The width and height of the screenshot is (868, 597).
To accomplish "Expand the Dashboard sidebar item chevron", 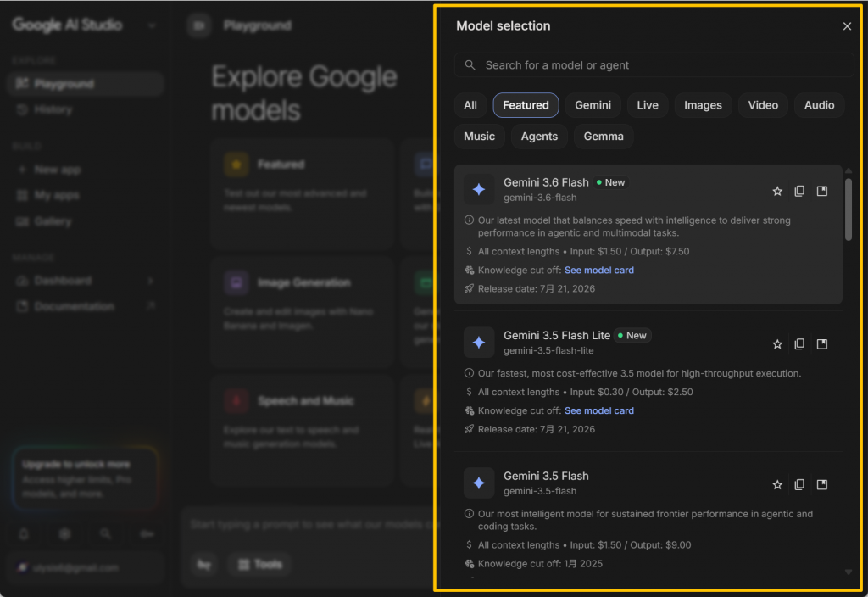I will tap(151, 281).
